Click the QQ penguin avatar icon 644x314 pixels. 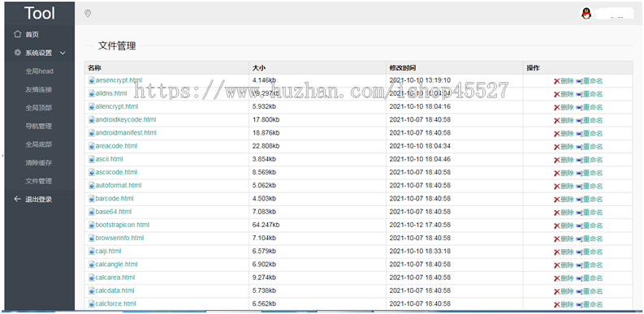point(586,14)
